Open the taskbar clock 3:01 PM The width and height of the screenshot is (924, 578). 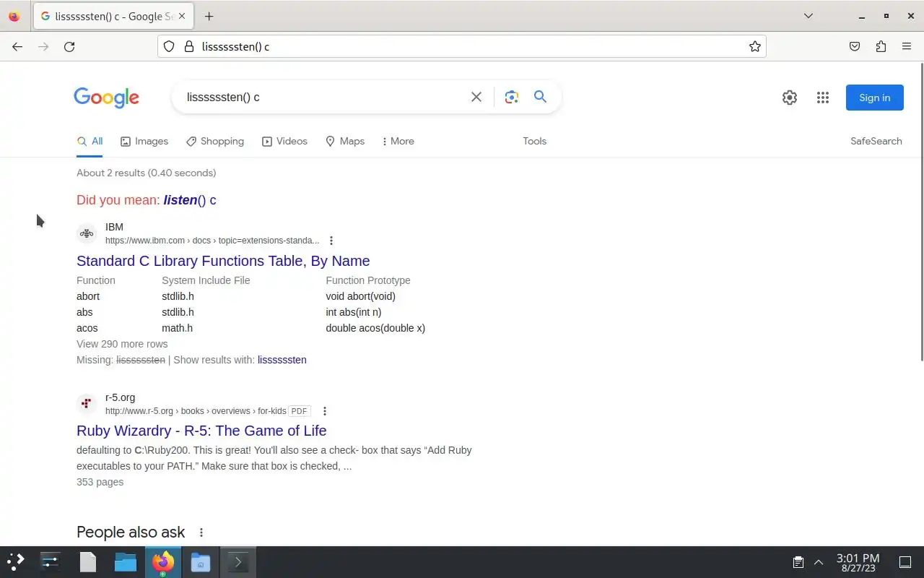click(x=858, y=562)
